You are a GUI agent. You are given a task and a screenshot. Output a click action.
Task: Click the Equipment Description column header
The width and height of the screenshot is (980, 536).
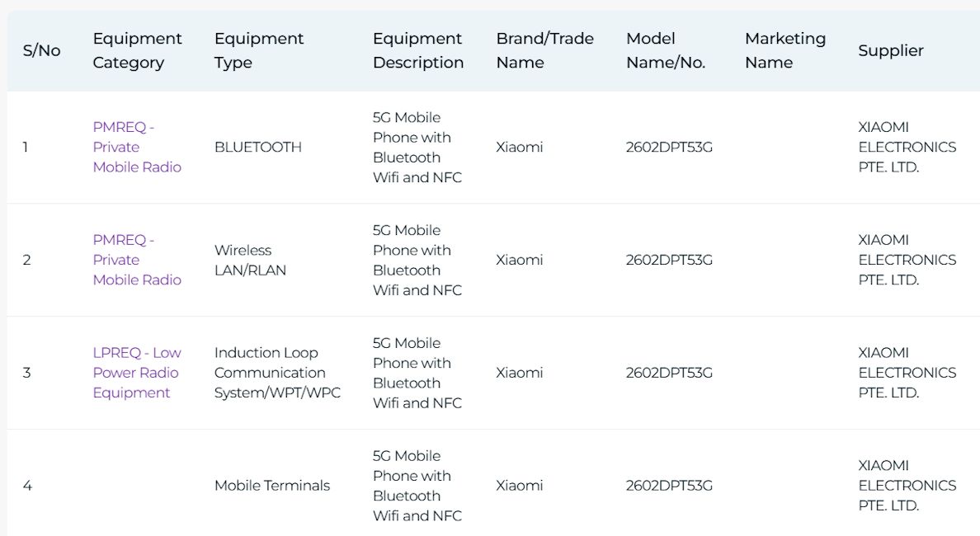tap(417, 50)
